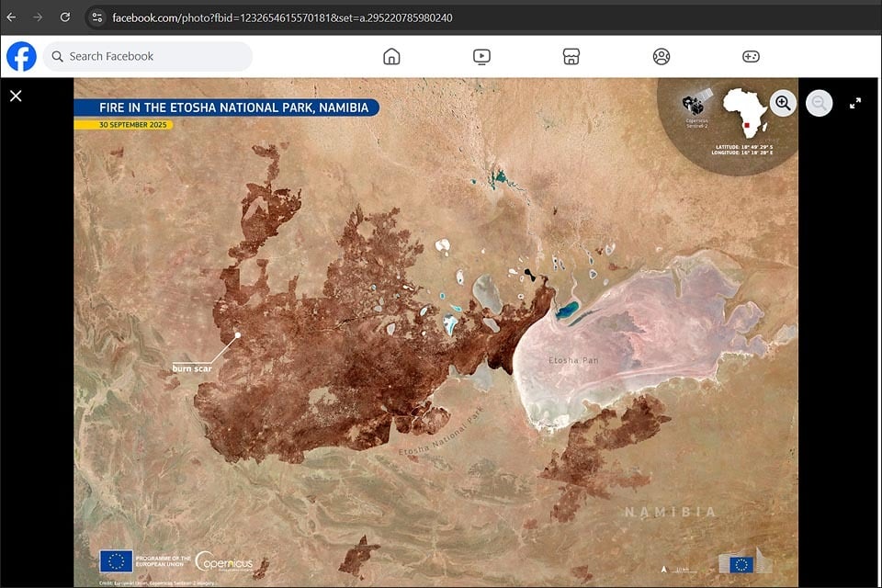Enter fullscreen view of the photo
The height and width of the screenshot is (588, 882).
855,103
